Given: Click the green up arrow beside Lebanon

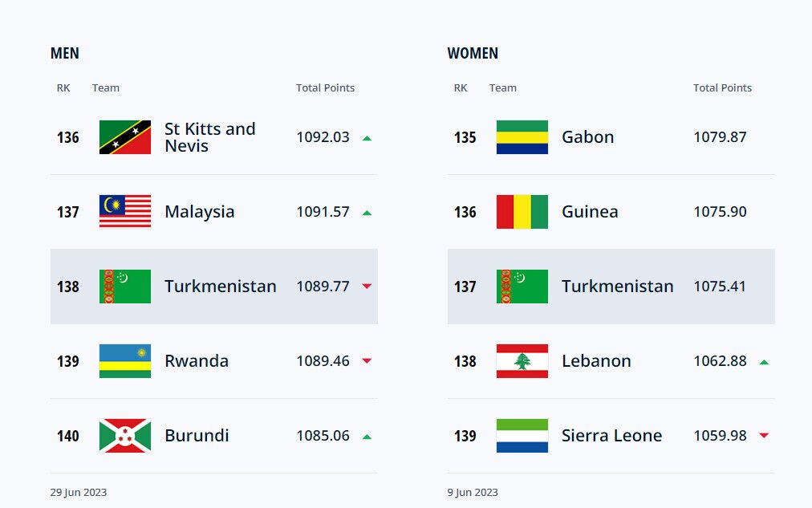Looking at the screenshot, I should (x=764, y=362).
